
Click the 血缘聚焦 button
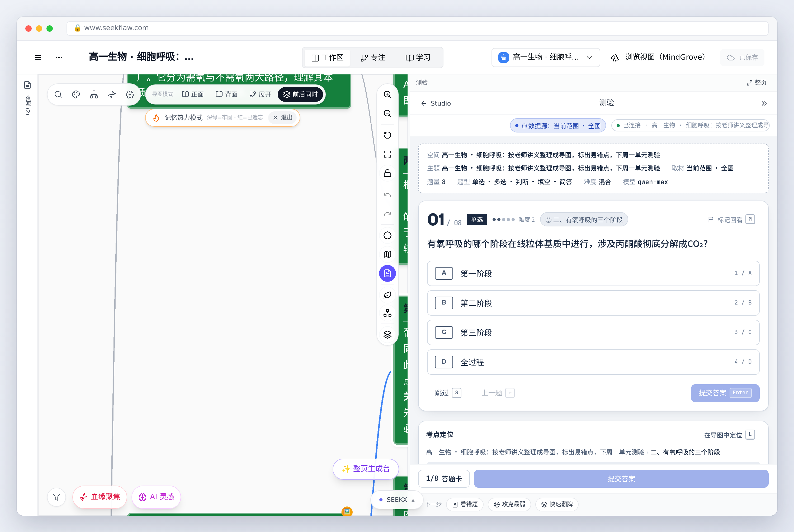[x=100, y=497]
